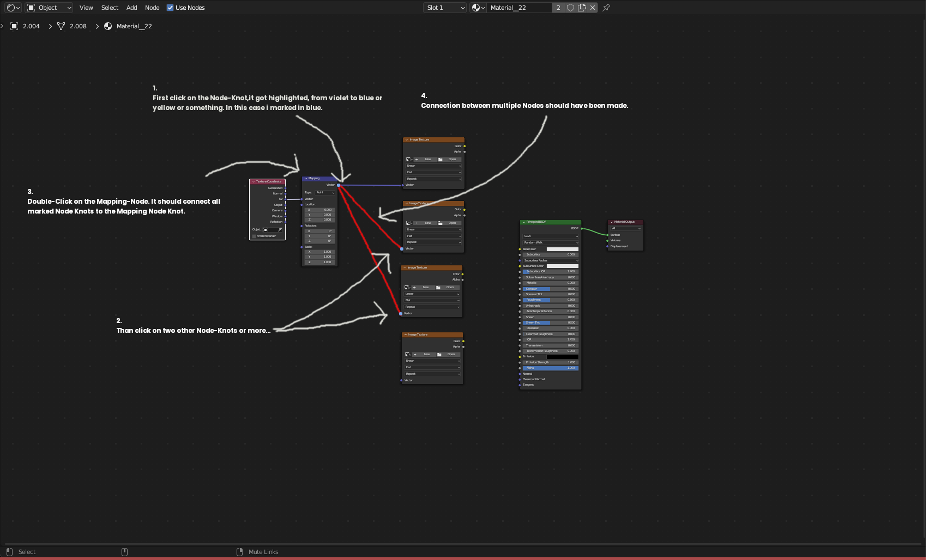Click the Emission color swatch
The height and width of the screenshot is (560, 929).
coord(563,357)
